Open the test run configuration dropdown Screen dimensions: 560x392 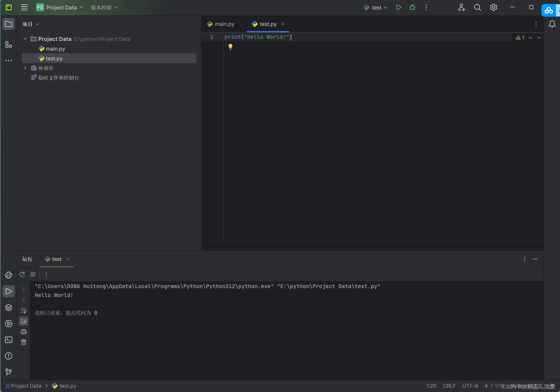pos(376,8)
